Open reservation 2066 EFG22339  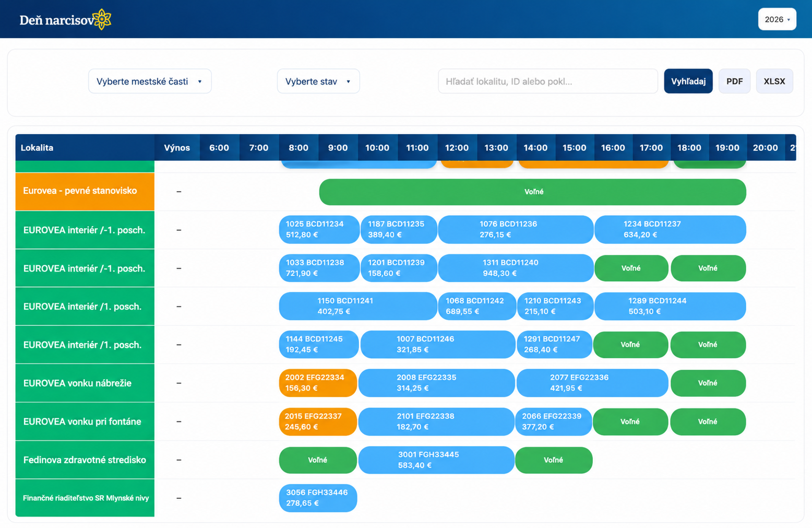(x=554, y=421)
